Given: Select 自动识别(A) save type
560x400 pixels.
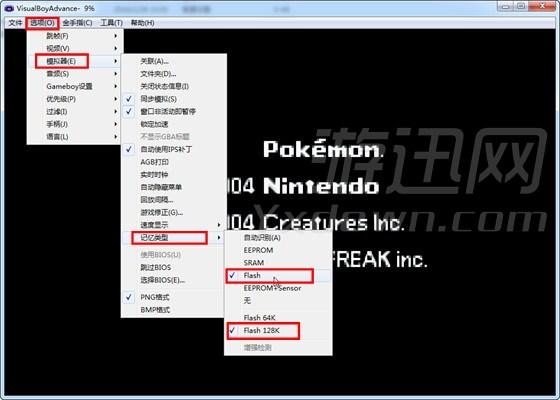Looking at the screenshot, I should [x=278, y=238].
